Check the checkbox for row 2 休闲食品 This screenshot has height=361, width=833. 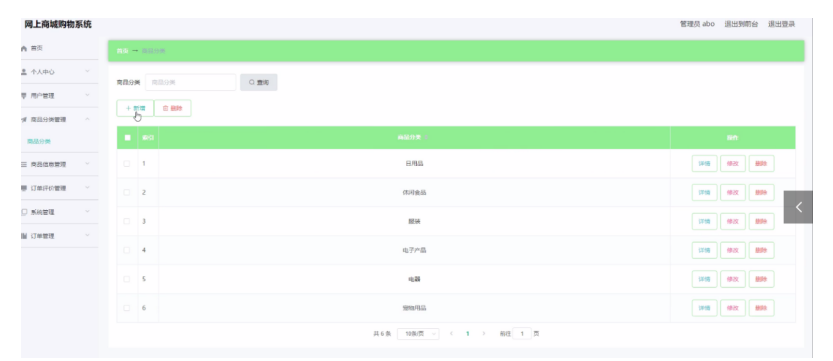126,192
